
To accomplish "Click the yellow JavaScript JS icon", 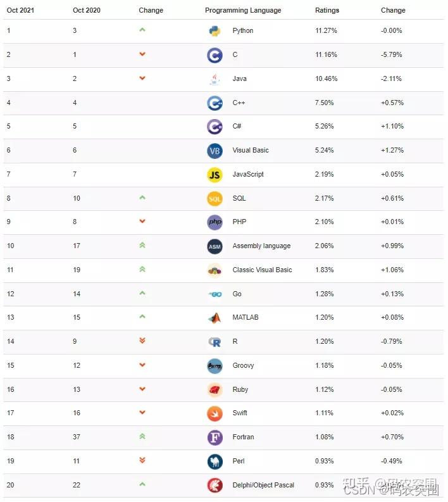I will click(x=215, y=174).
